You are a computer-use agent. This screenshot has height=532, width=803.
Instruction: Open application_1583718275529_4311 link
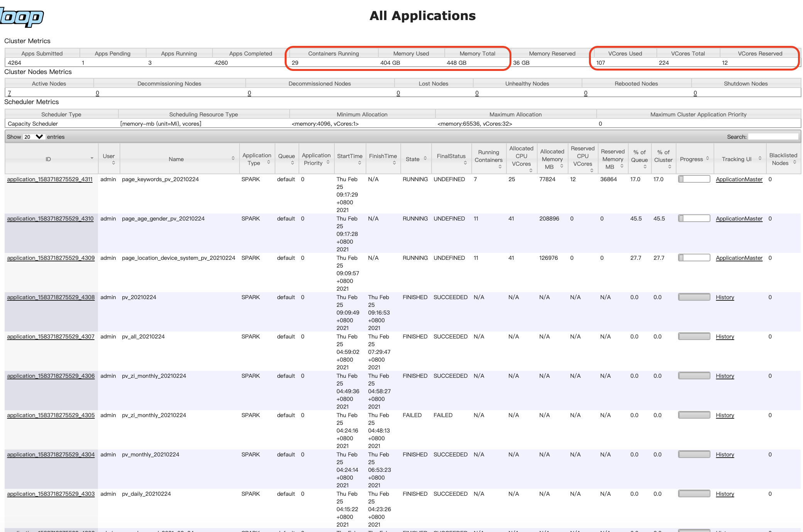[x=50, y=179]
